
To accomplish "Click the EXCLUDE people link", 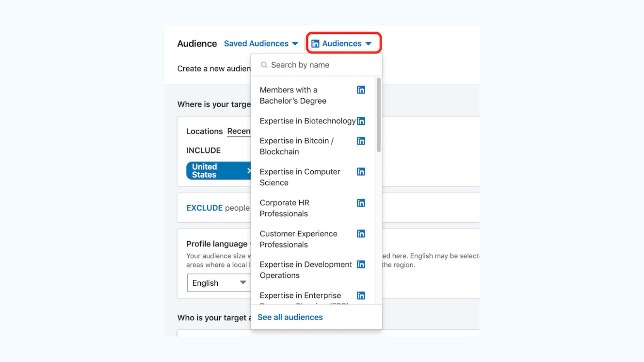I will pos(204,208).
